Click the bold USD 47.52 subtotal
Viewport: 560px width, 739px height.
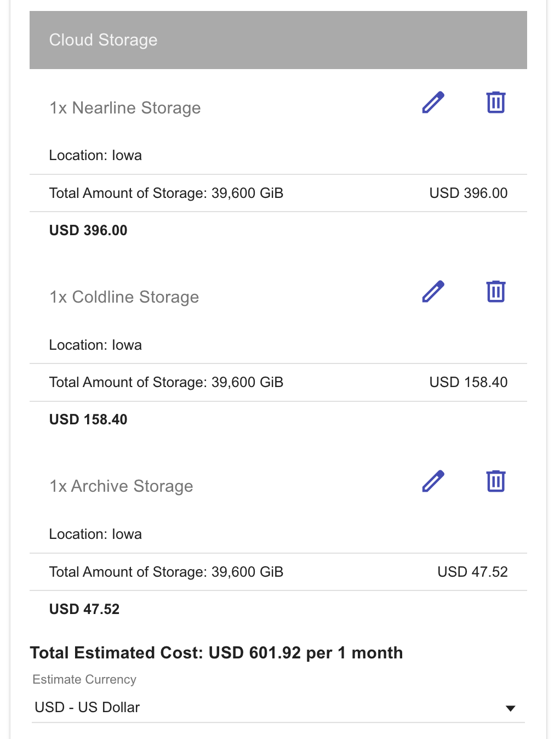point(84,609)
